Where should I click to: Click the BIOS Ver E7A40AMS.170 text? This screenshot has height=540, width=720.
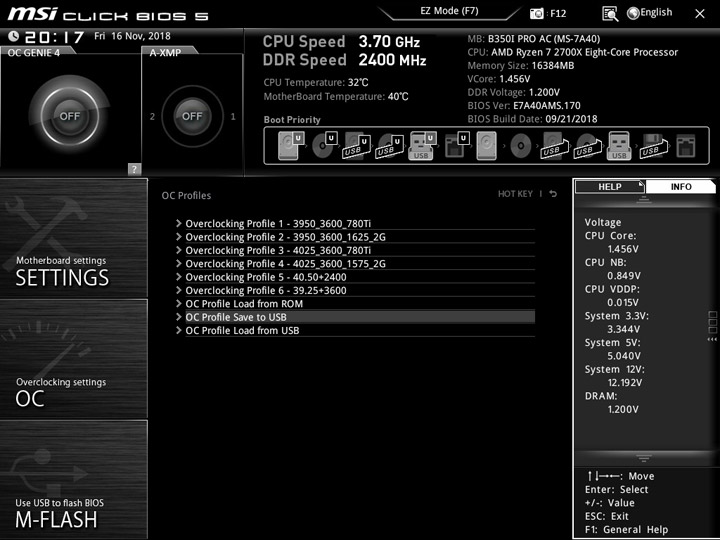pos(524,106)
